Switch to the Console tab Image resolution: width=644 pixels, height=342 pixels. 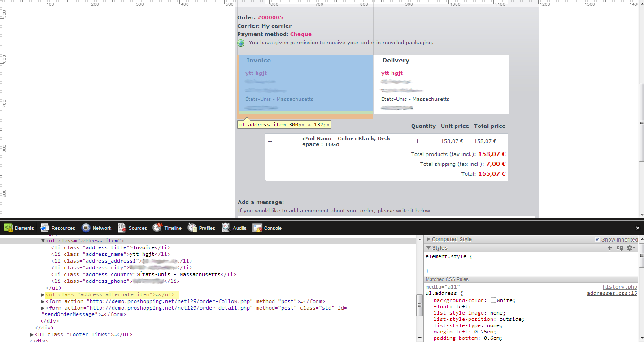pos(272,228)
